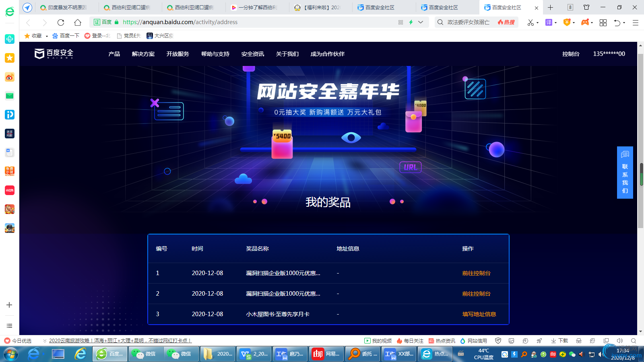The height and width of the screenshot is (362, 644).
Task: Click 前往控制台 in prize row 1
Action: coord(476,273)
